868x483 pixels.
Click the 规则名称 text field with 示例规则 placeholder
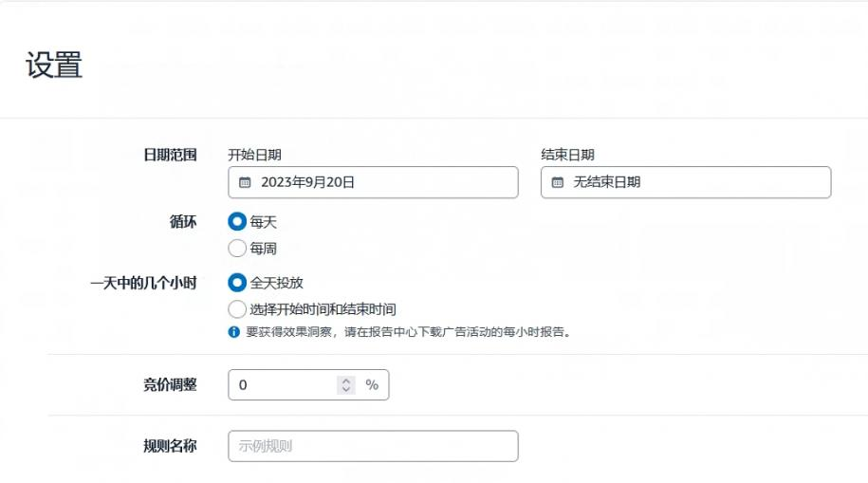point(373,446)
